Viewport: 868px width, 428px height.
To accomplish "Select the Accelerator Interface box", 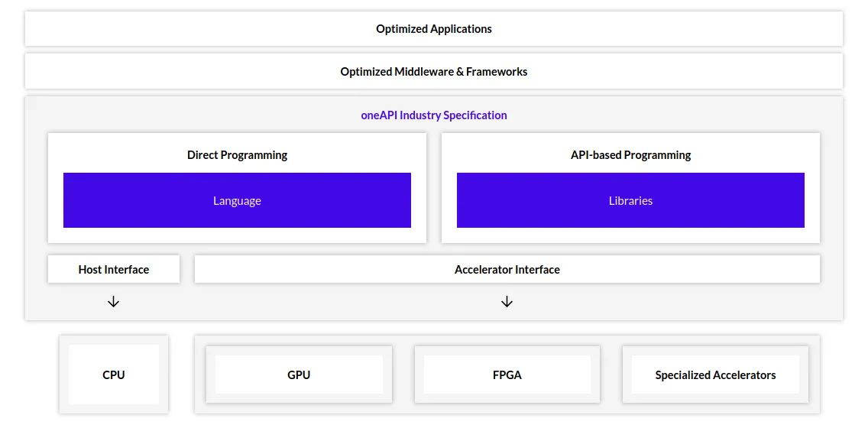I will pyautogui.click(x=507, y=270).
